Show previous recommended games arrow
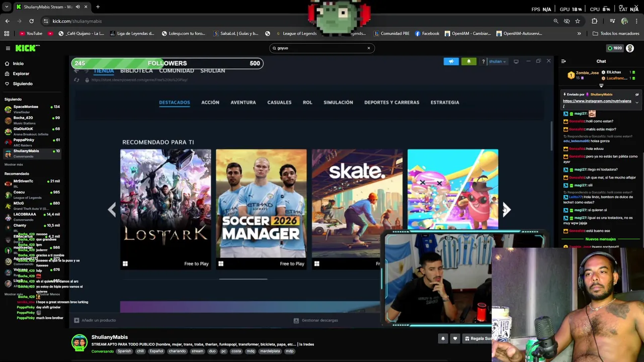Screen dimensions: 644x362 112,210
